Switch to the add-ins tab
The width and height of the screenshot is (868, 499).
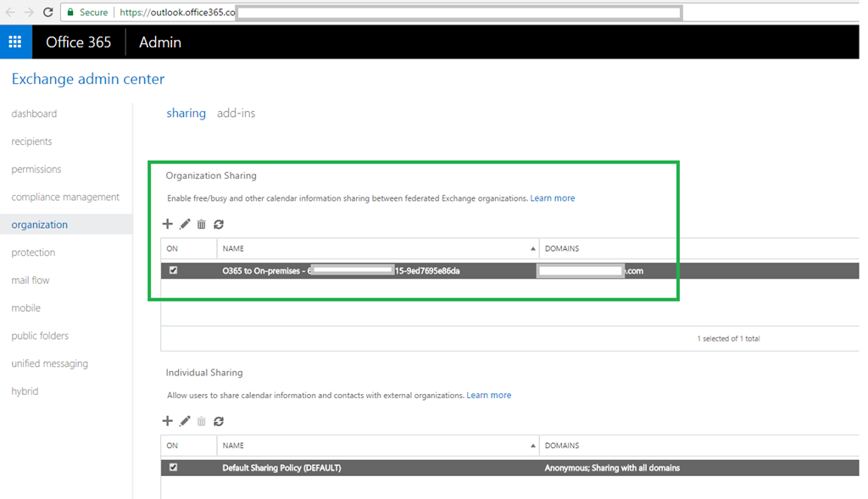236,113
